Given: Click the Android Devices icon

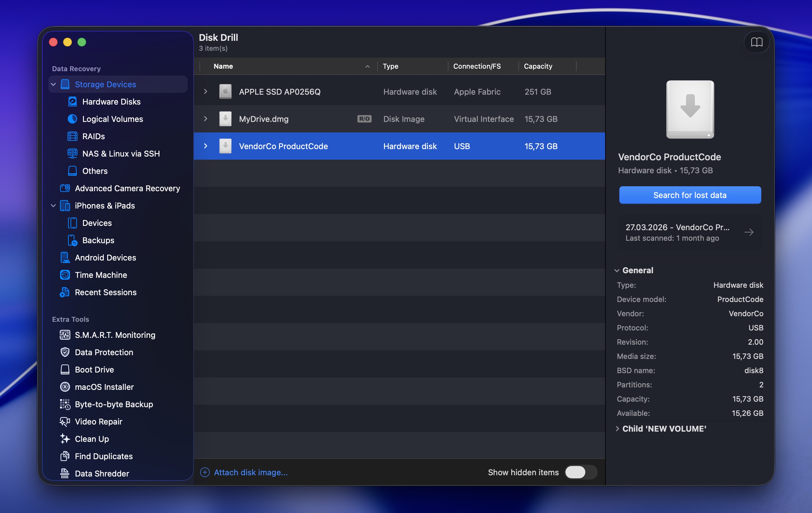Looking at the screenshot, I should (x=65, y=258).
